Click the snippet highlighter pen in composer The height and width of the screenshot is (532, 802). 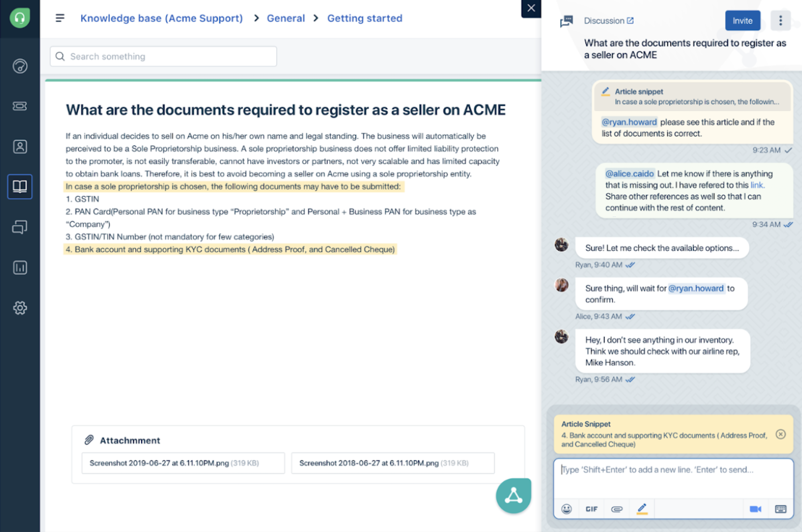point(642,509)
